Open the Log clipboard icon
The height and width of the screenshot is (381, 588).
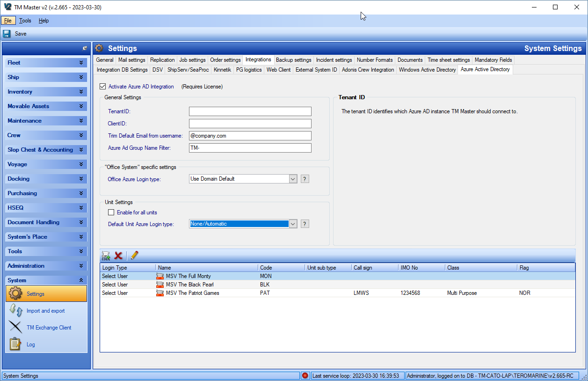point(15,344)
